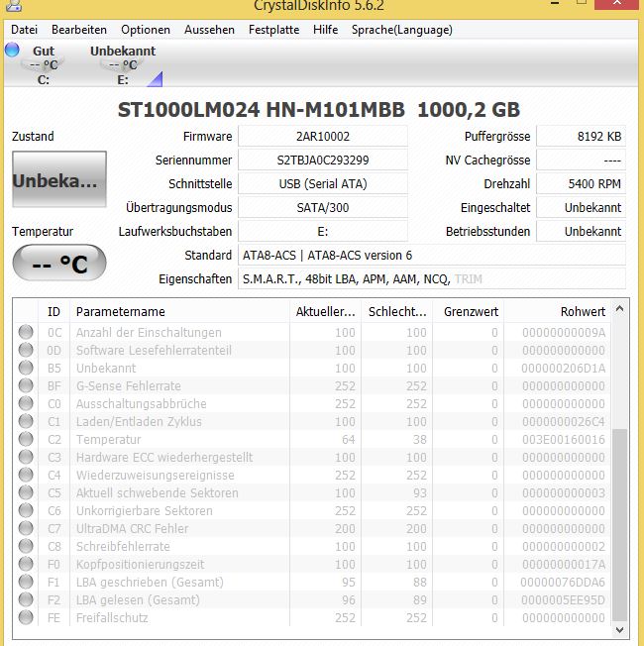Image resolution: width=644 pixels, height=646 pixels.
Task: Click the Aktueller... column header
Action: (326, 312)
